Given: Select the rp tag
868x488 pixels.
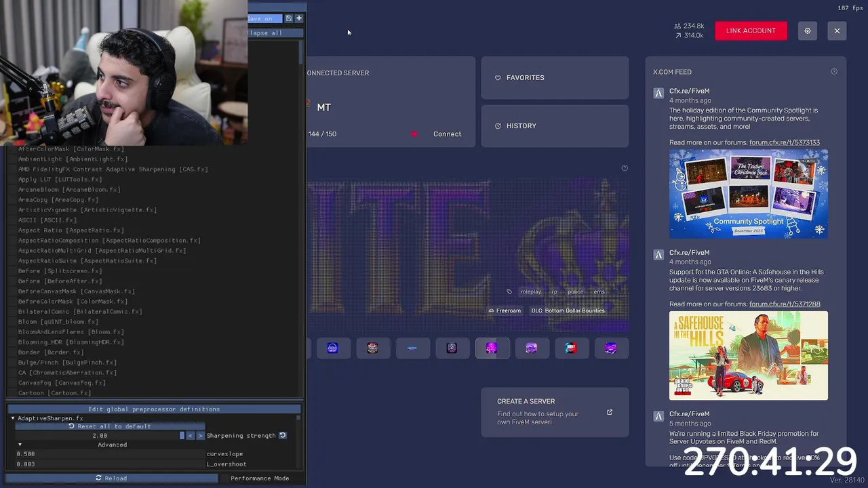Looking at the screenshot, I should pyautogui.click(x=554, y=291).
